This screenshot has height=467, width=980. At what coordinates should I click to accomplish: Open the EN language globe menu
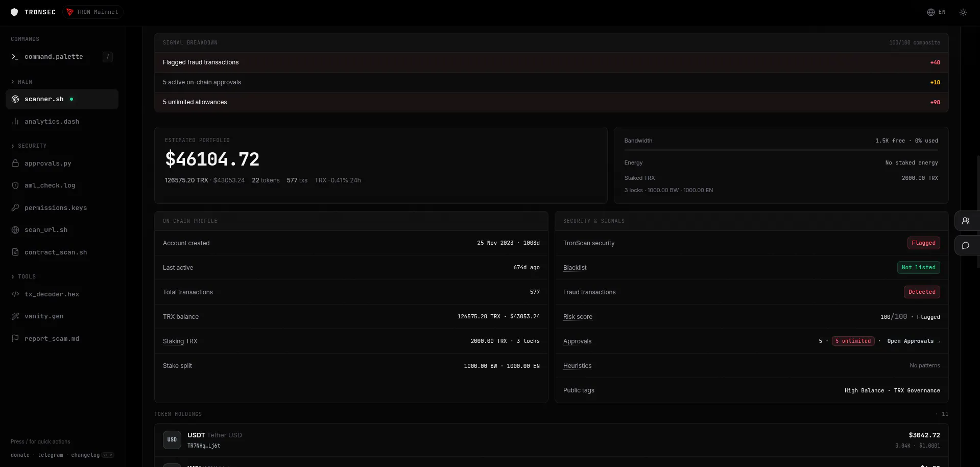click(936, 12)
